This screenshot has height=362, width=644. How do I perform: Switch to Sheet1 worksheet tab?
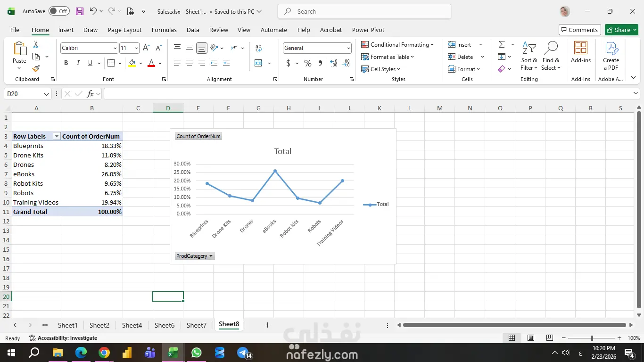pyautogui.click(x=68, y=325)
